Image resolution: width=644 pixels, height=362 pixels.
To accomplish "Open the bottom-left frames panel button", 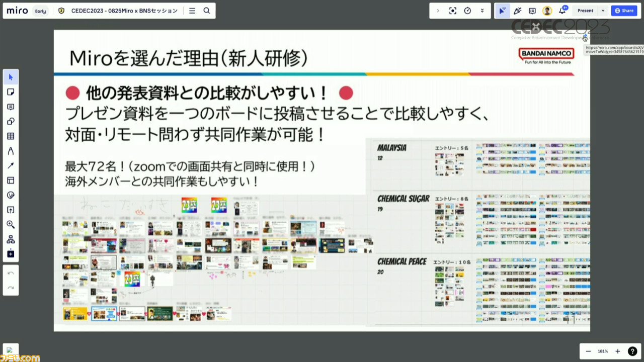I will [x=11, y=350].
